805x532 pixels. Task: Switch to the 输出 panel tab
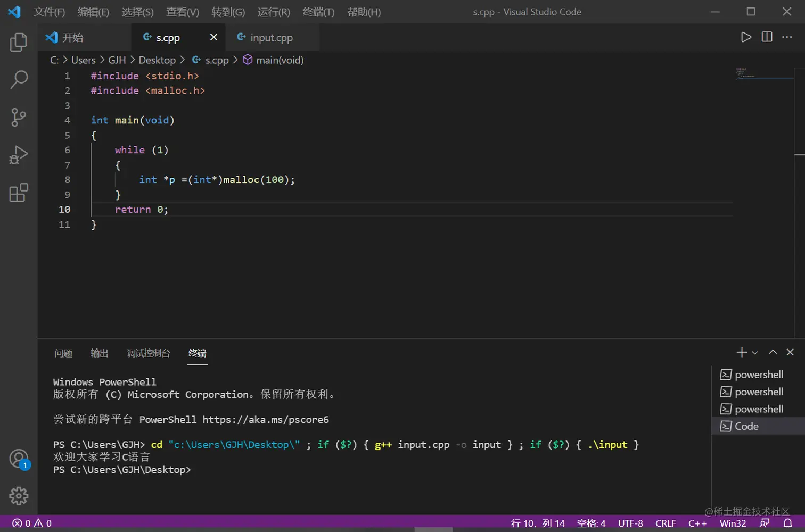coord(100,353)
